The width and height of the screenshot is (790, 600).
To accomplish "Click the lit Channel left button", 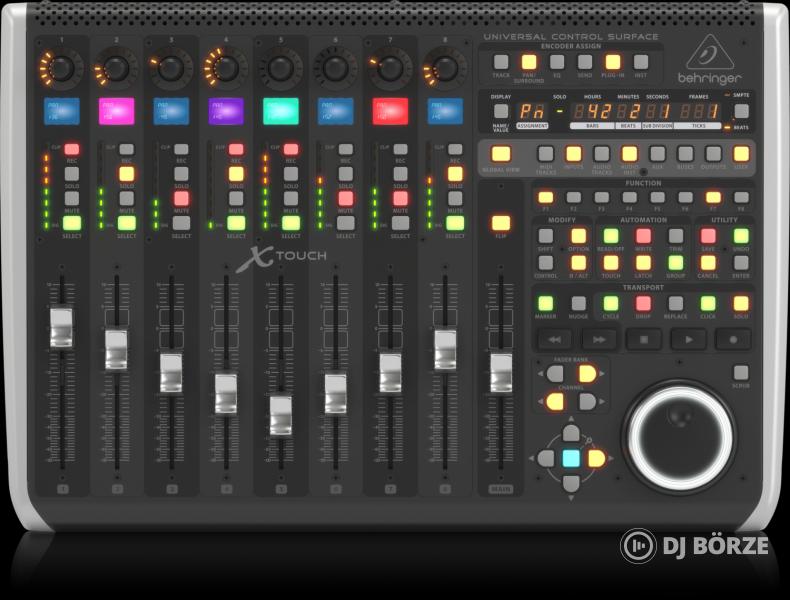I will [555, 402].
